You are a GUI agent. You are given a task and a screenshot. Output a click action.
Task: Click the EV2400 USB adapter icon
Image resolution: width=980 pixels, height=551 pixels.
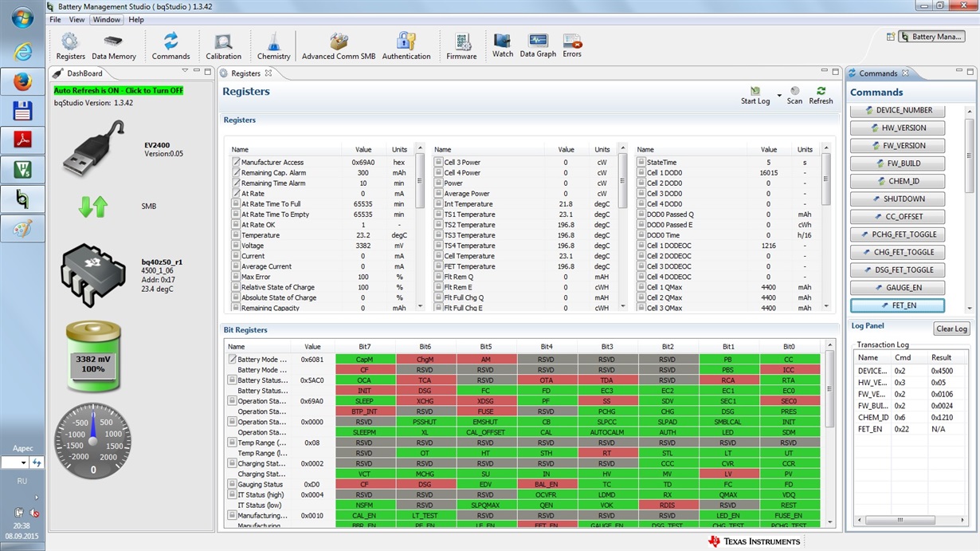94,148
